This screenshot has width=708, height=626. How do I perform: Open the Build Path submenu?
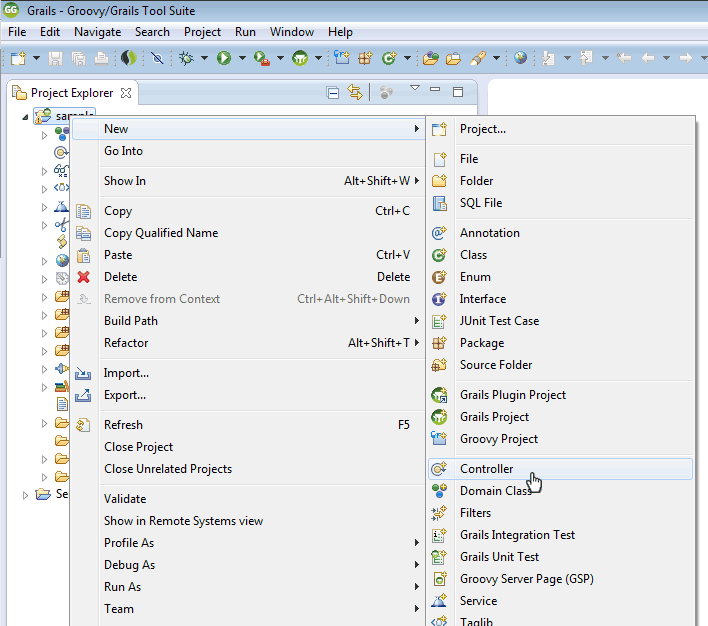point(248,321)
